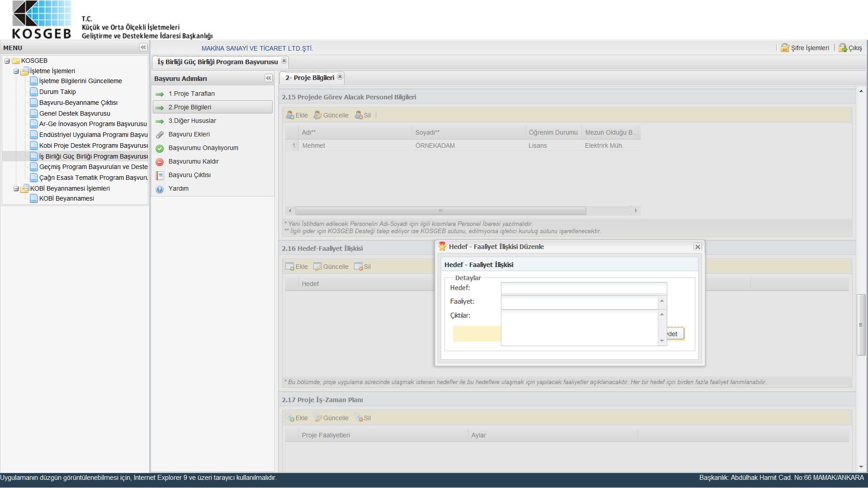This screenshot has width=868, height=488.
Task: Click the KOSGEB folder icon
Action: coord(16,61)
